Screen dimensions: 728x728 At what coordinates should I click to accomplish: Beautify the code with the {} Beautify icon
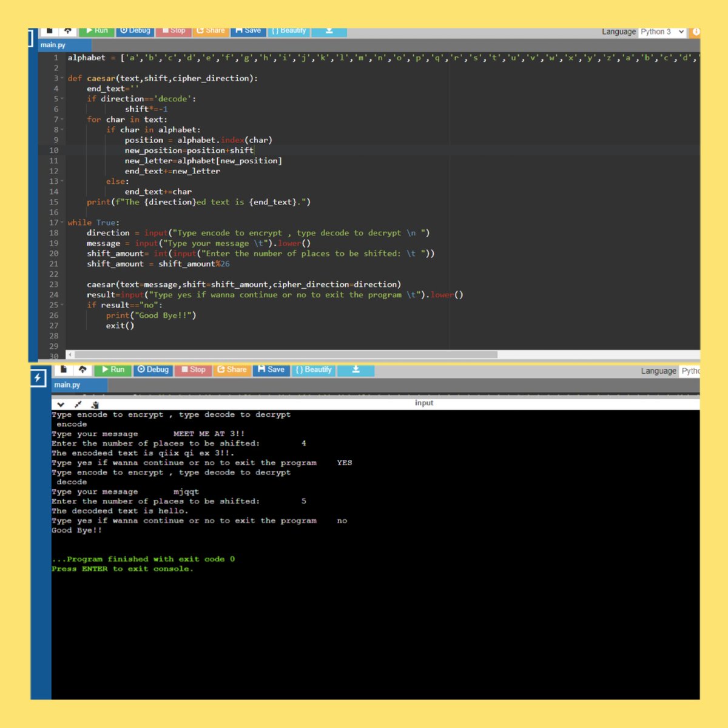tap(289, 30)
